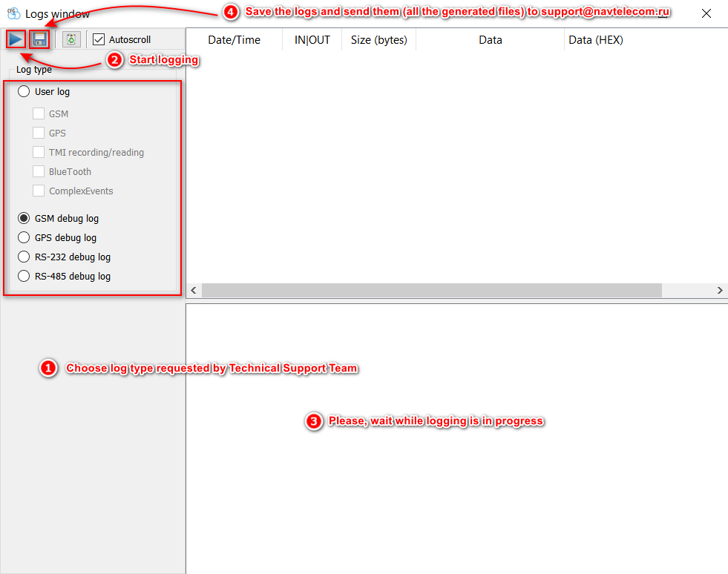Clear logs with the recycle bin icon

click(71, 39)
